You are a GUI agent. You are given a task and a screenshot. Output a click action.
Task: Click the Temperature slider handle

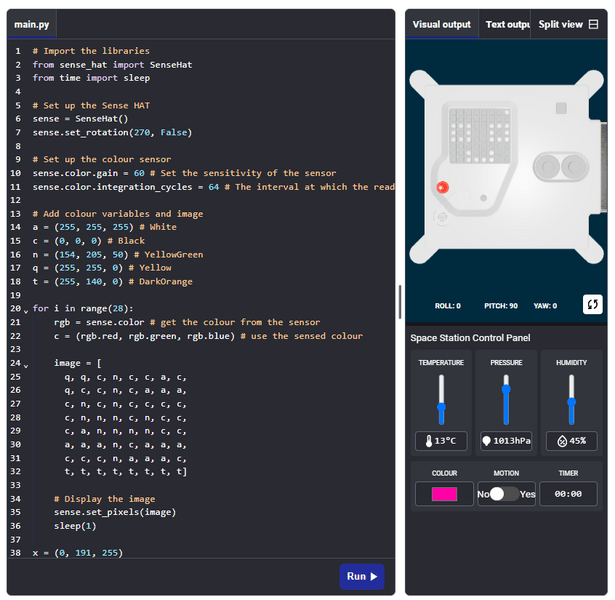[442, 407]
